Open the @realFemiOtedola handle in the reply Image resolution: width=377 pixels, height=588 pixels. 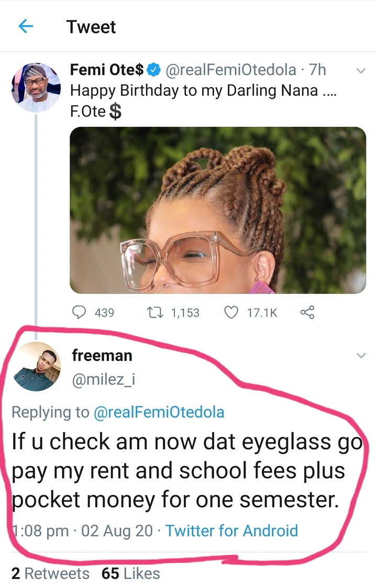click(x=159, y=412)
